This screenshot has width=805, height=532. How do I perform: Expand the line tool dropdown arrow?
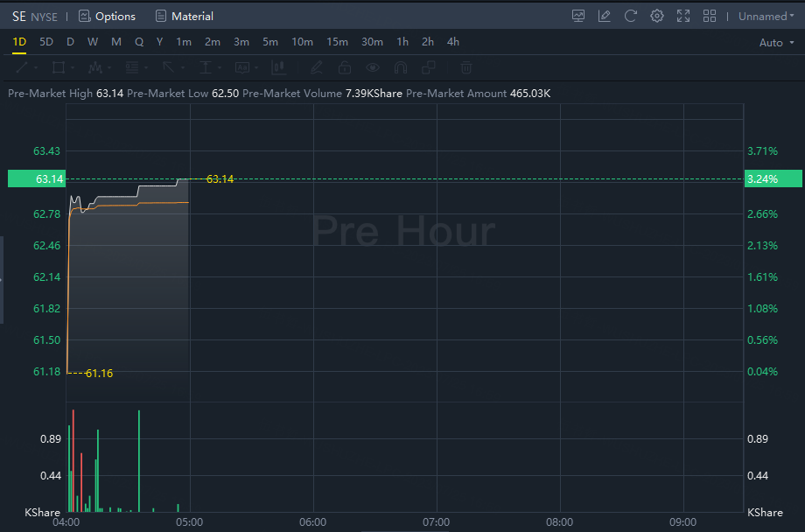[36, 67]
